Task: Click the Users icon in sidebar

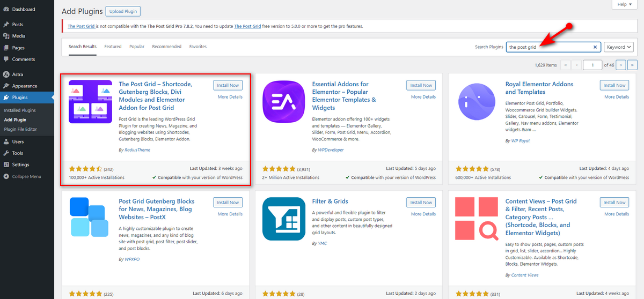Action: click(6, 142)
